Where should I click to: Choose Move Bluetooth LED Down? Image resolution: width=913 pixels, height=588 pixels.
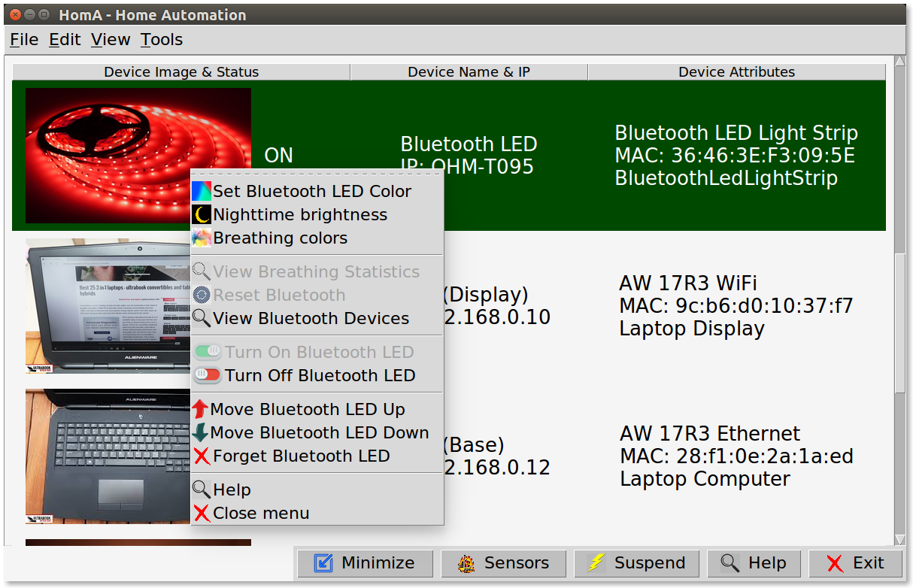317,432
